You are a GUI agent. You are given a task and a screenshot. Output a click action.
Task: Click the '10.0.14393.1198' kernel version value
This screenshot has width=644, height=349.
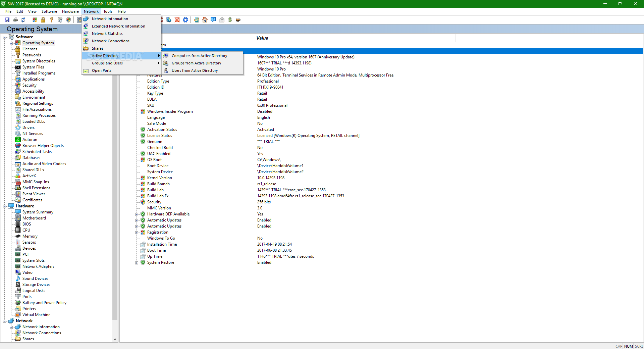pyautogui.click(x=271, y=178)
